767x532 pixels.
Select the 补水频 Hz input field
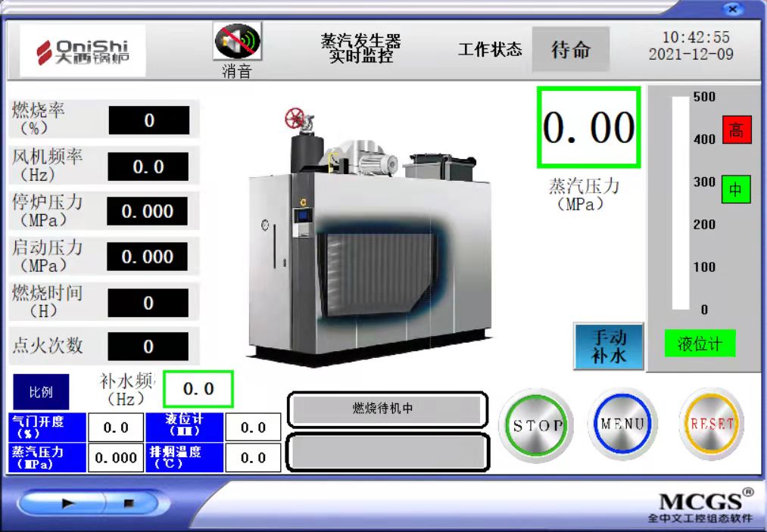pos(198,389)
